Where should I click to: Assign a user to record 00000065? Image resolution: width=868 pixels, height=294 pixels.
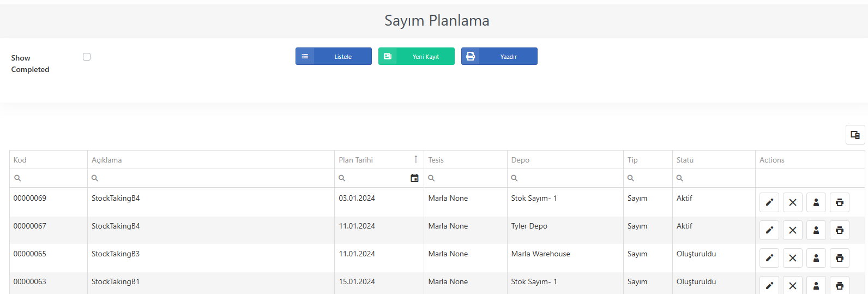tap(816, 258)
